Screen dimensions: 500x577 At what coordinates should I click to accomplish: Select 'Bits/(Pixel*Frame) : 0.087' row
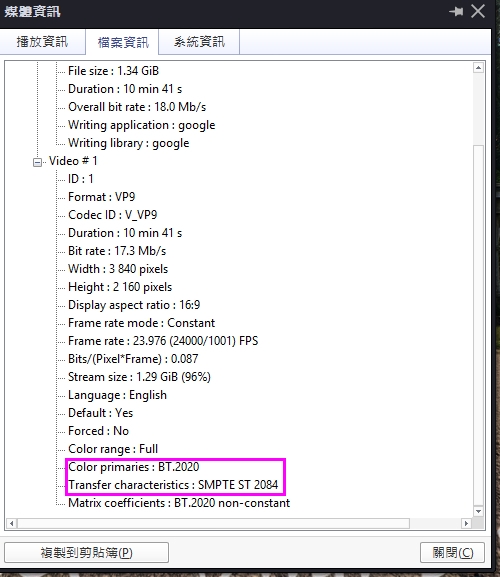pos(133,359)
